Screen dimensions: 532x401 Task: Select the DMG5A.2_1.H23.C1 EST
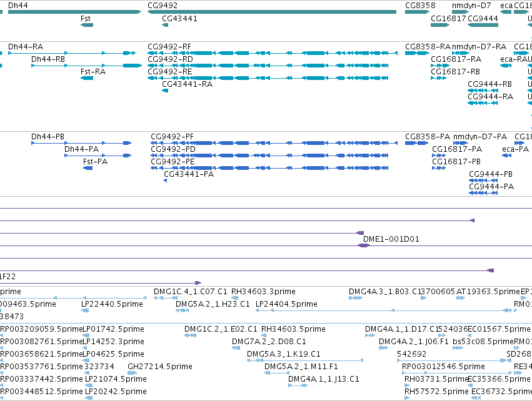(182, 310)
